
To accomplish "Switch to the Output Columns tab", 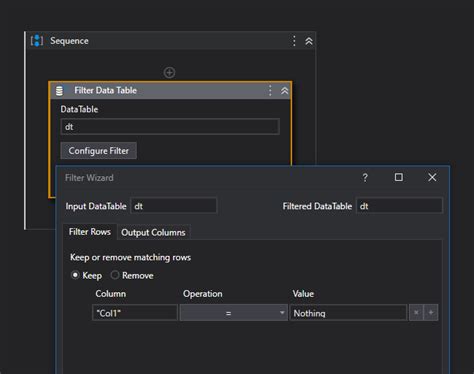I will (153, 232).
